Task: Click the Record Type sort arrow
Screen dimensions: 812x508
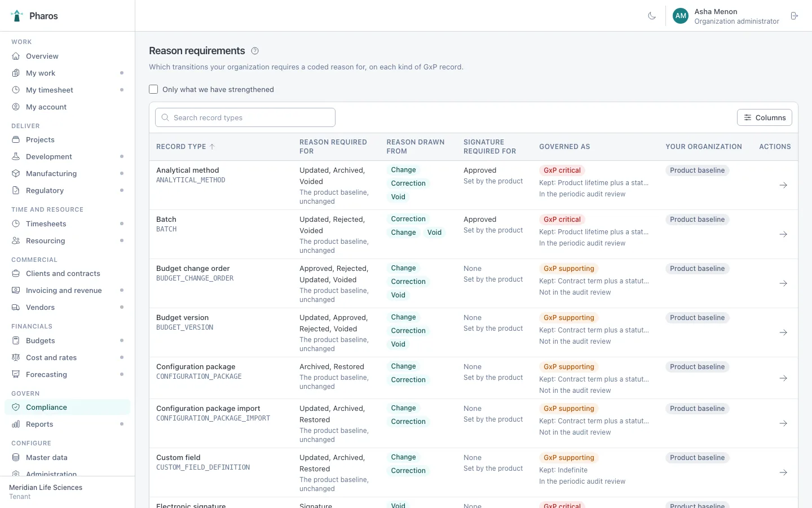Action: pyautogui.click(x=212, y=147)
